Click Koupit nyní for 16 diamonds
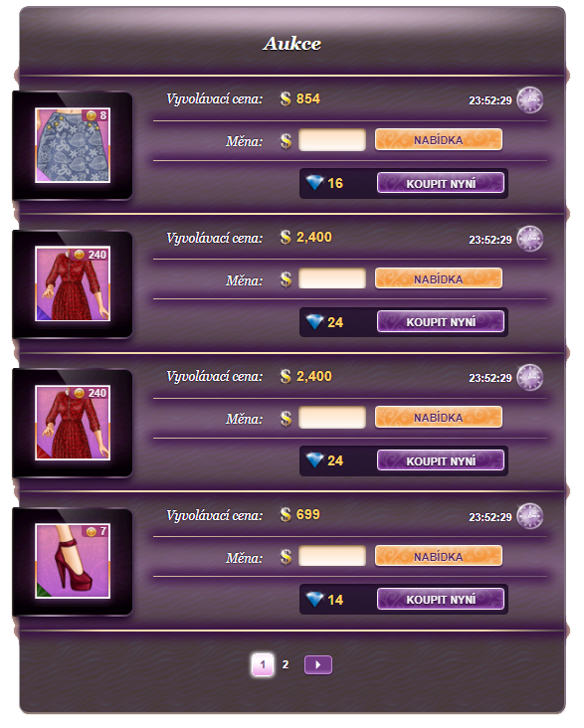This screenshot has width=584, height=728. [441, 183]
